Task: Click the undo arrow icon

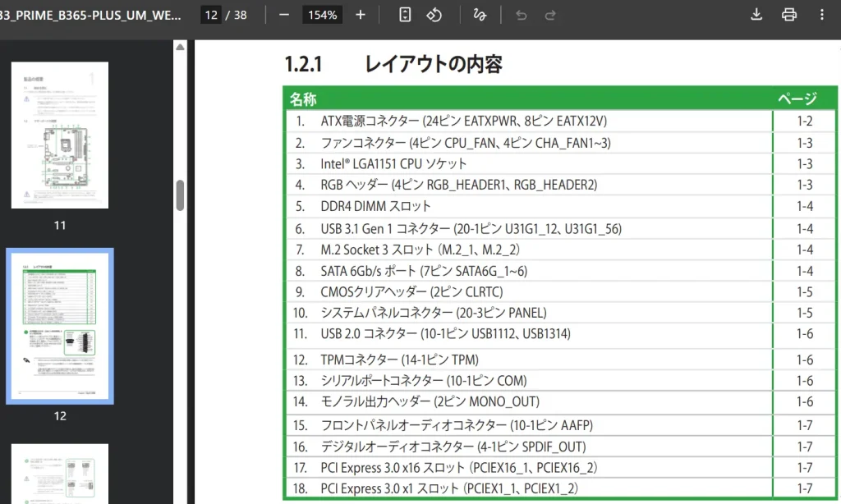Action: 521,15
